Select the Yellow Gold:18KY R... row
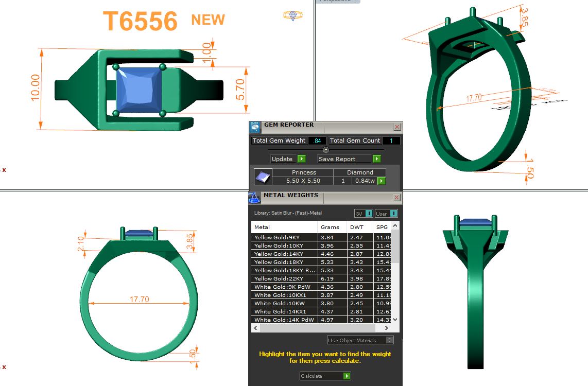 pyautogui.click(x=321, y=271)
